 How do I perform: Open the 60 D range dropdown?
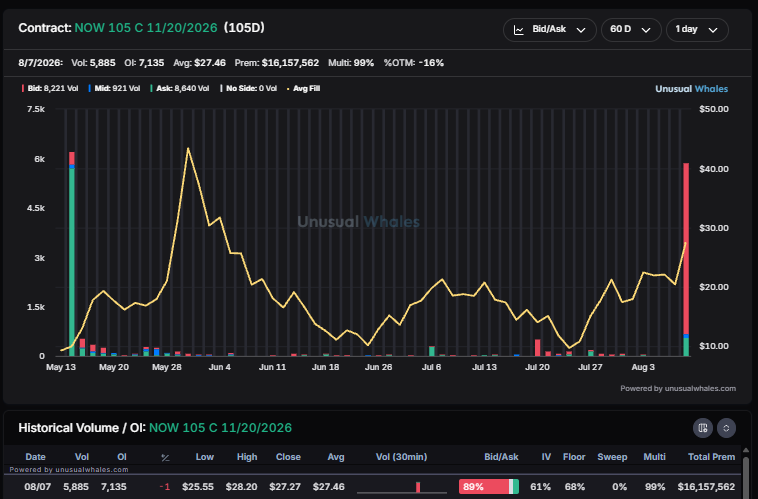(x=631, y=30)
